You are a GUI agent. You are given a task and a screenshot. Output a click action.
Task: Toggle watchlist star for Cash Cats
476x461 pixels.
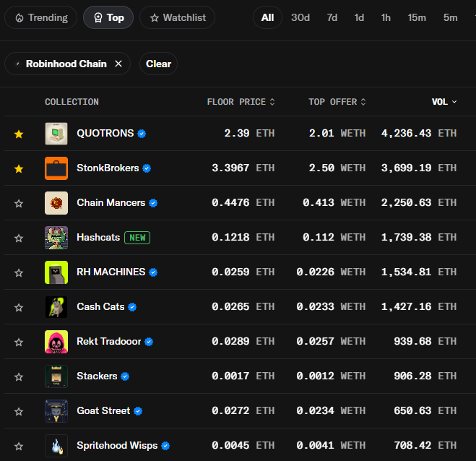coord(19,307)
